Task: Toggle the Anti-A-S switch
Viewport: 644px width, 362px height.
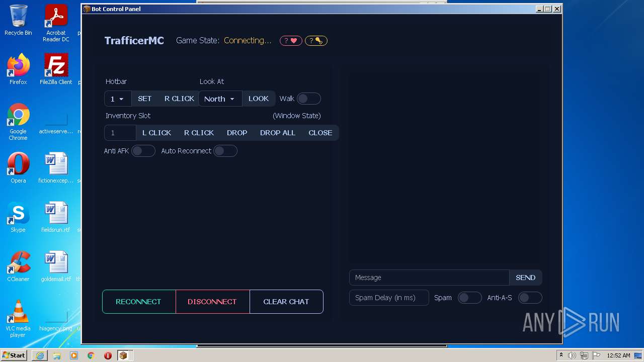Action: (x=530, y=298)
